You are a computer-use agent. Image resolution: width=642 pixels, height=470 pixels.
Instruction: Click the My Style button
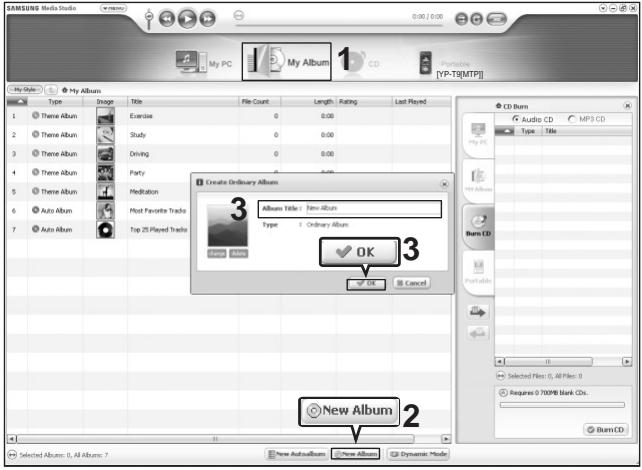(x=25, y=90)
